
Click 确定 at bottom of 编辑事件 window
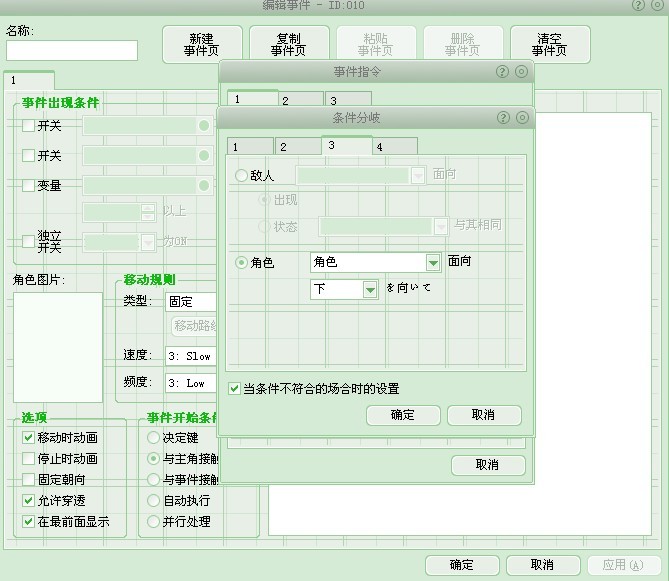(462, 565)
